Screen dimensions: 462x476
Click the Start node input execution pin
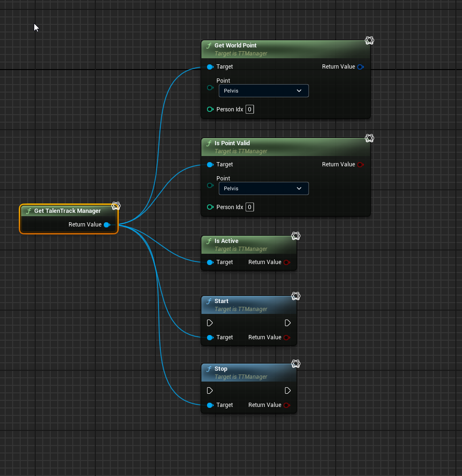click(210, 323)
